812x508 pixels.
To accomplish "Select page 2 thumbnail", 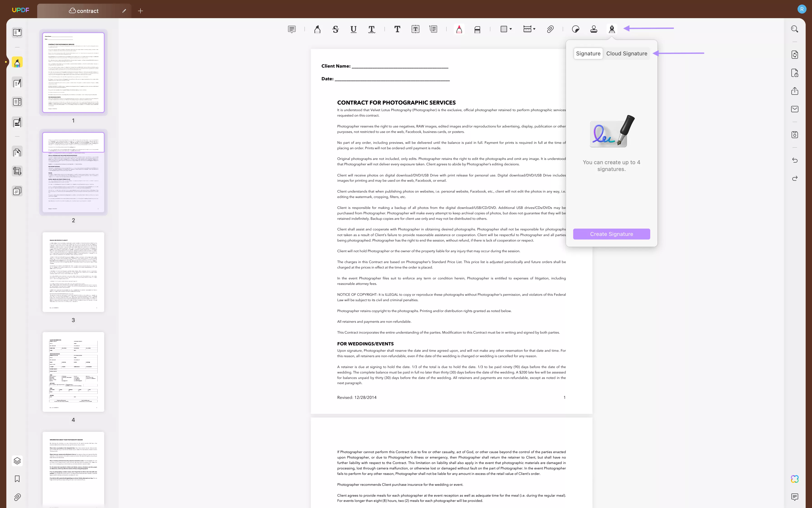I will tap(73, 172).
